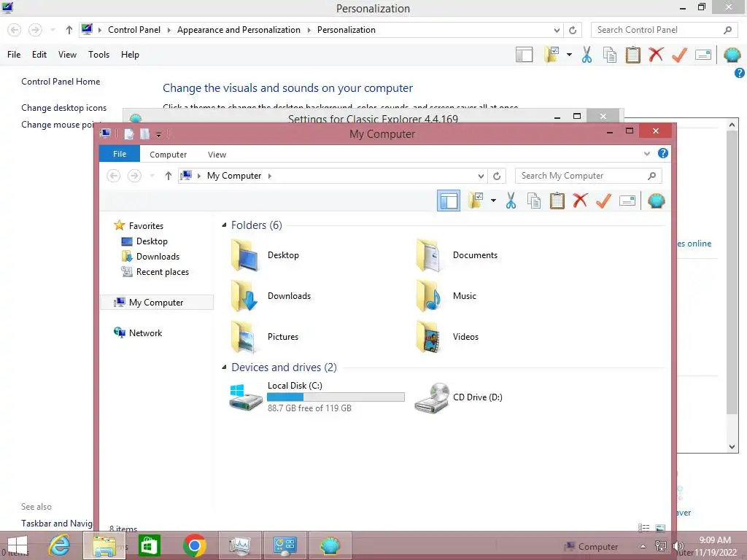The image size is (747, 560).
Task: Open the Desktop folder icon
Action: (245, 255)
